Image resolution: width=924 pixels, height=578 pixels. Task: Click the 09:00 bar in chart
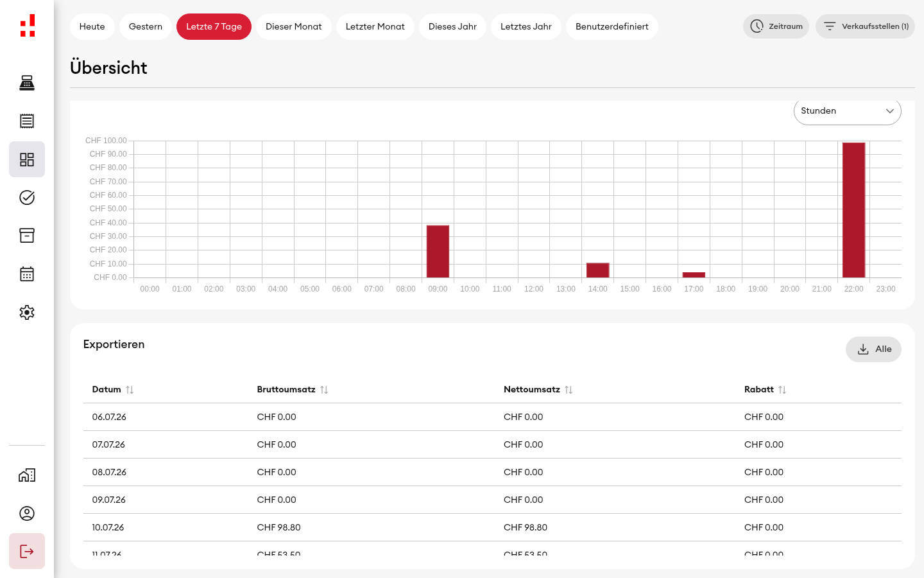click(438, 251)
